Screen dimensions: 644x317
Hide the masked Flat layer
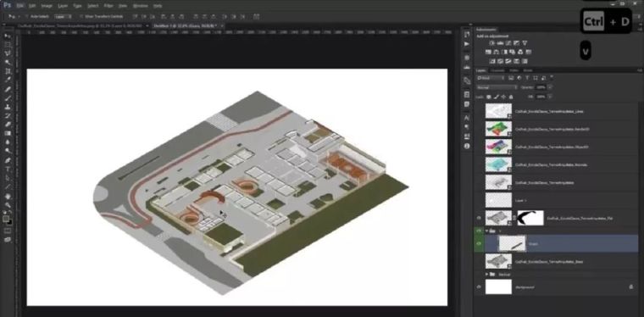point(479,218)
